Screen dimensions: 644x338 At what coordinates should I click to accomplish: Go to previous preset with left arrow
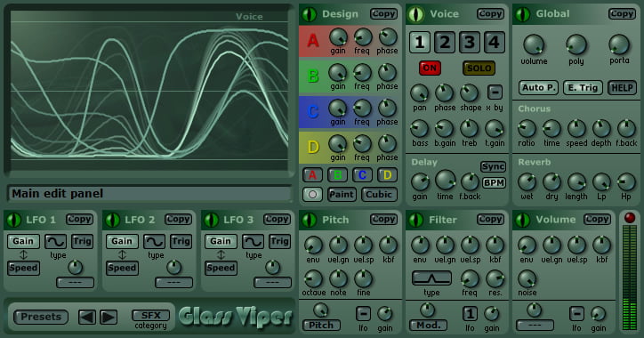tap(87, 317)
